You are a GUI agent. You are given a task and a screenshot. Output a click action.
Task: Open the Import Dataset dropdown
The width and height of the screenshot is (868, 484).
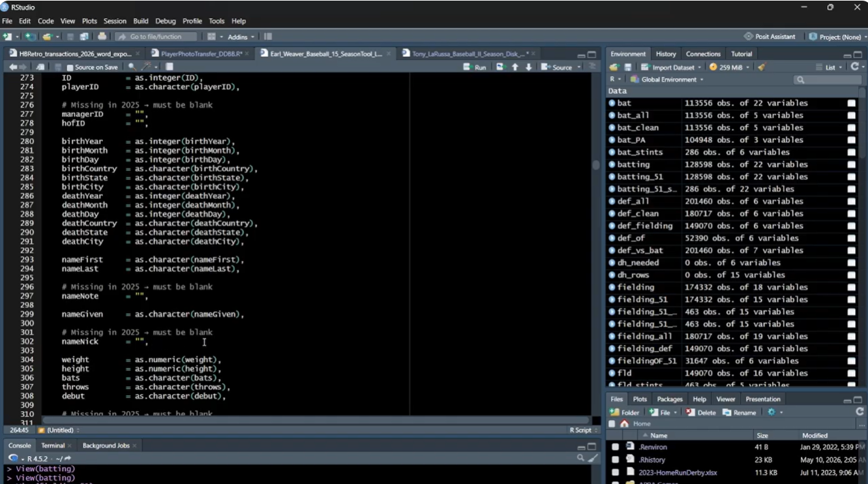[671, 67]
